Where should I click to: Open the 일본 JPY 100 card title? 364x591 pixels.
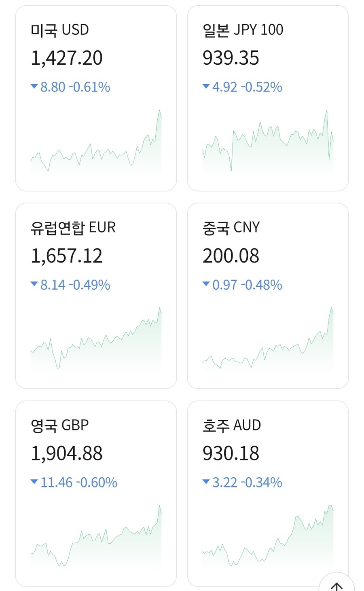[x=243, y=30]
